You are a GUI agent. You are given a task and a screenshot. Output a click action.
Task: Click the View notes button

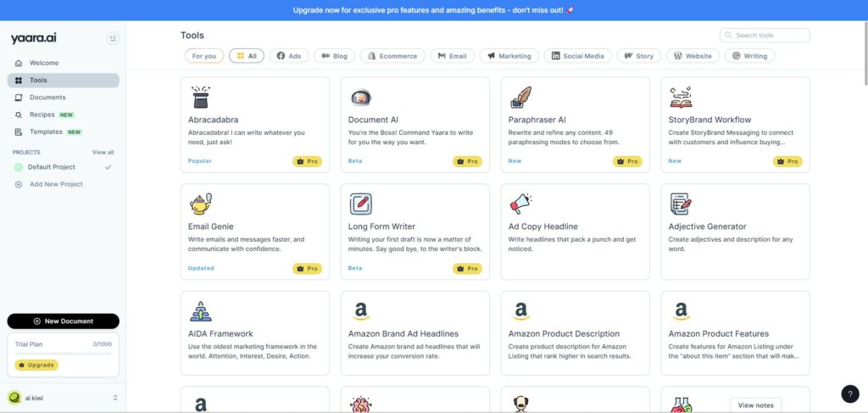755,405
